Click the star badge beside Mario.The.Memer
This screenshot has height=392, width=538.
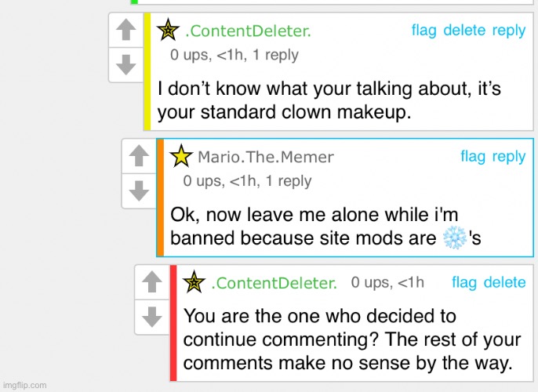(181, 156)
